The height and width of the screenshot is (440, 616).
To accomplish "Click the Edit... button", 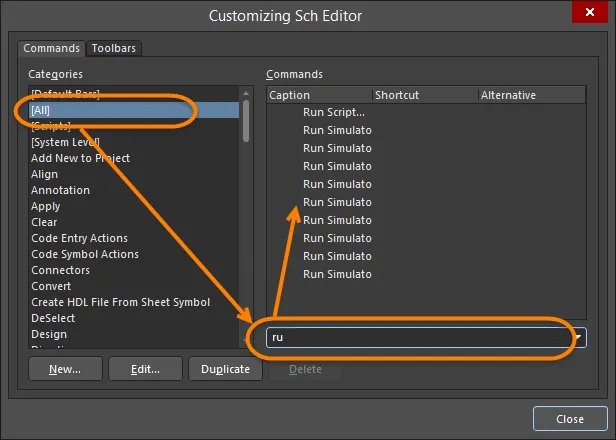I will pyautogui.click(x=145, y=369).
